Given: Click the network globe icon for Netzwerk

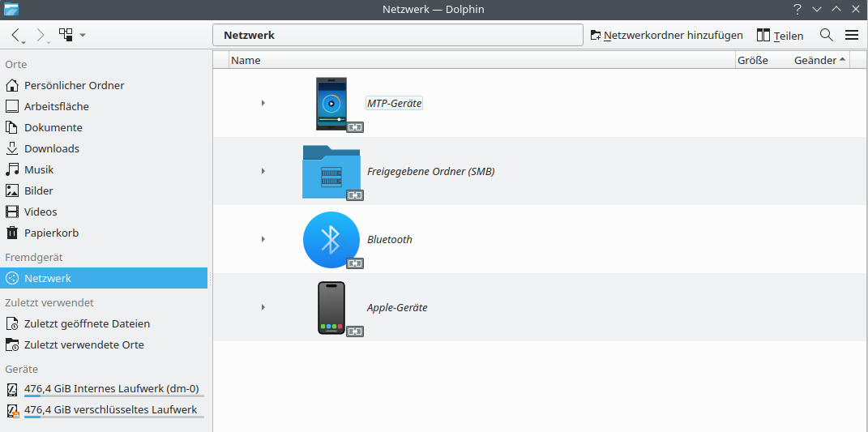Looking at the screenshot, I should (x=12, y=278).
